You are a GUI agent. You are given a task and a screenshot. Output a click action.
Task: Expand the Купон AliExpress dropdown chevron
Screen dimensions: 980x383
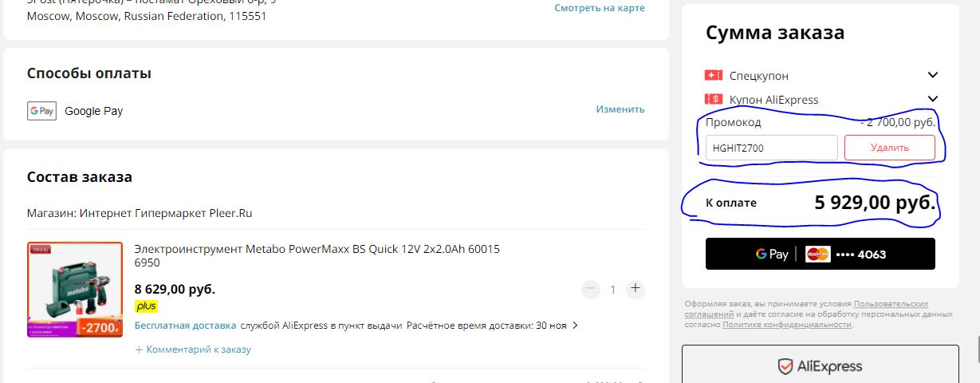click(x=933, y=99)
